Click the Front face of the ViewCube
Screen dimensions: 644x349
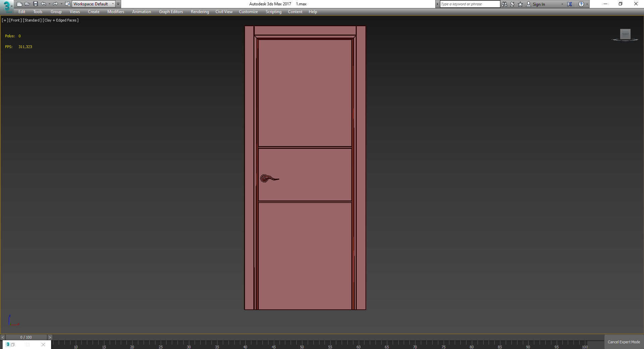(625, 34)
